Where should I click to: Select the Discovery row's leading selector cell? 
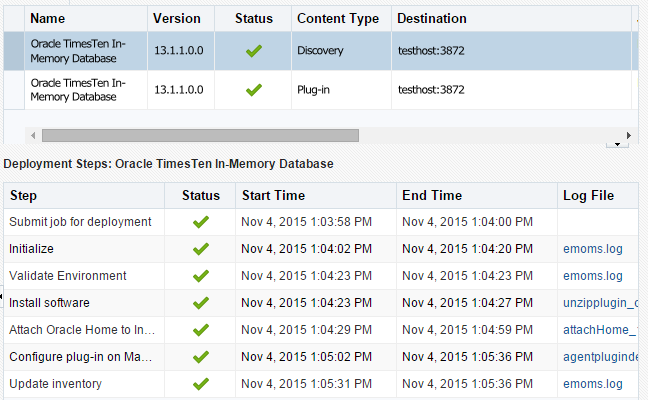pos(14,50)
